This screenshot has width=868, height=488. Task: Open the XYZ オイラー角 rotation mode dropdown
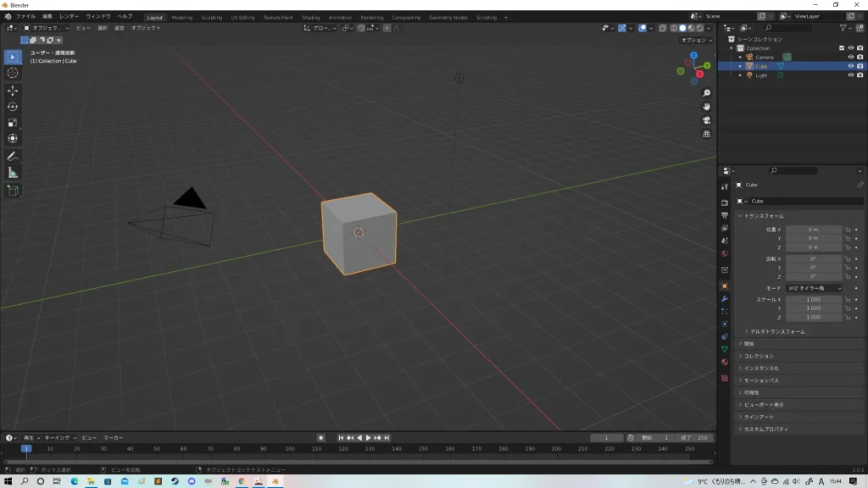click(814, 288)
